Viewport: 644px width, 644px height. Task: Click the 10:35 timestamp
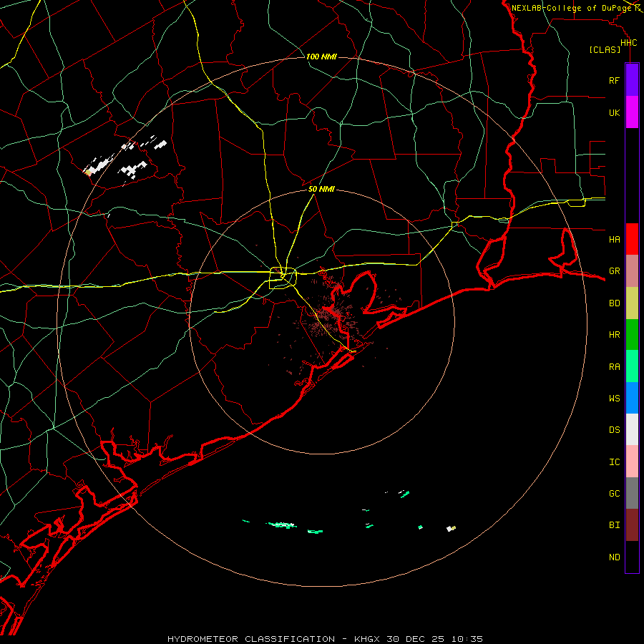pos(467,639)
